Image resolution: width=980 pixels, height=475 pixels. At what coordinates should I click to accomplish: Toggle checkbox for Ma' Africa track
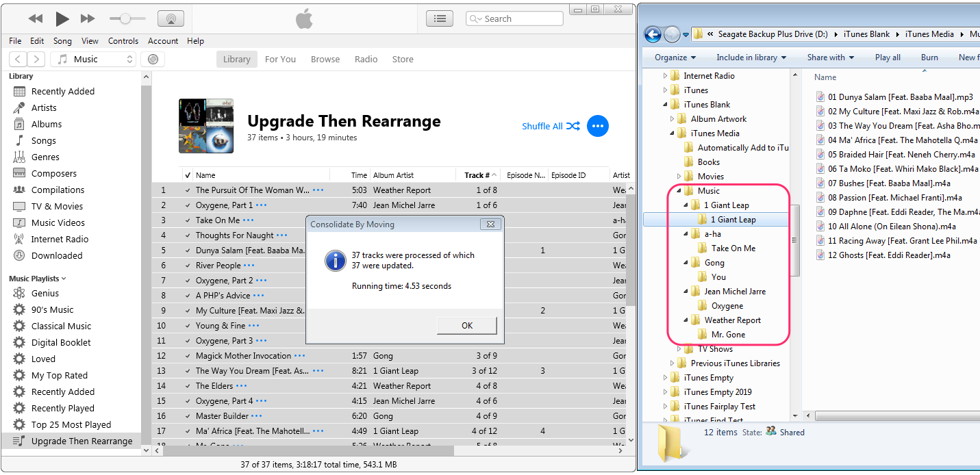click(x=188, y=431)
